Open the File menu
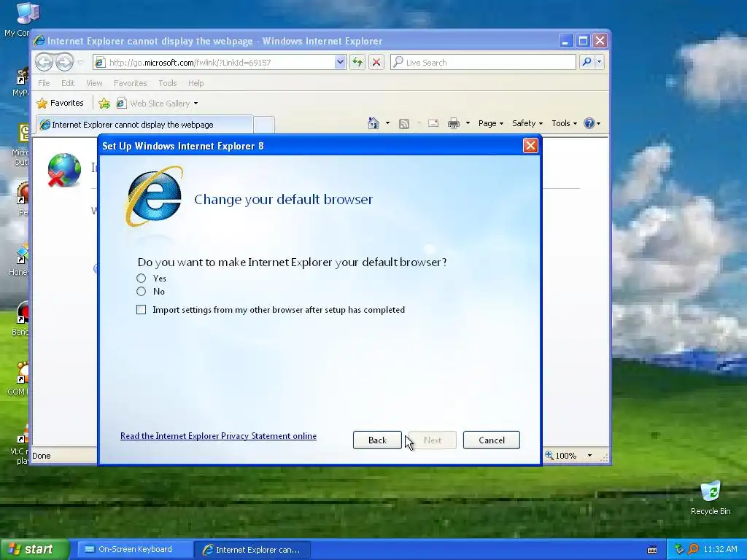747x560 pixels. (44, 83)
